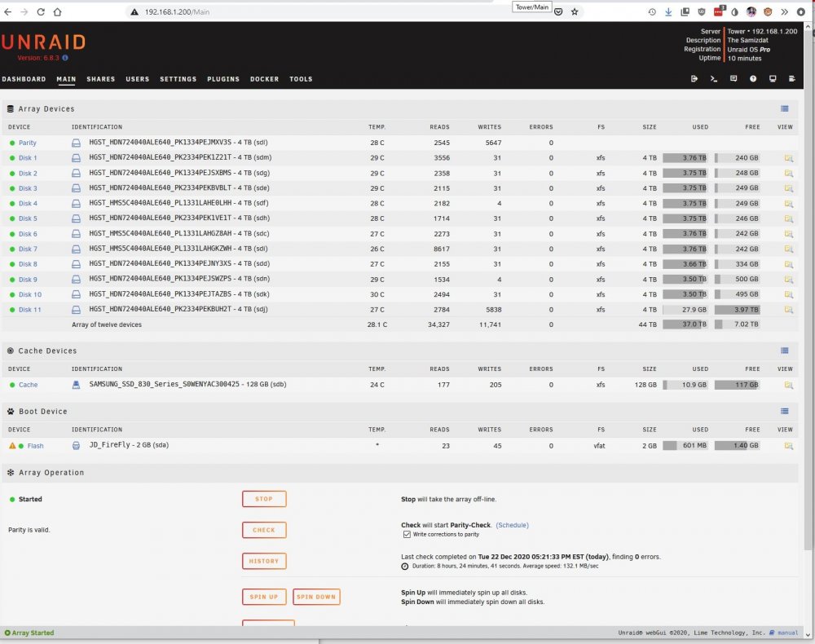
Task: Toggle Array Devices list view icon
Action: tap(784, 108)
